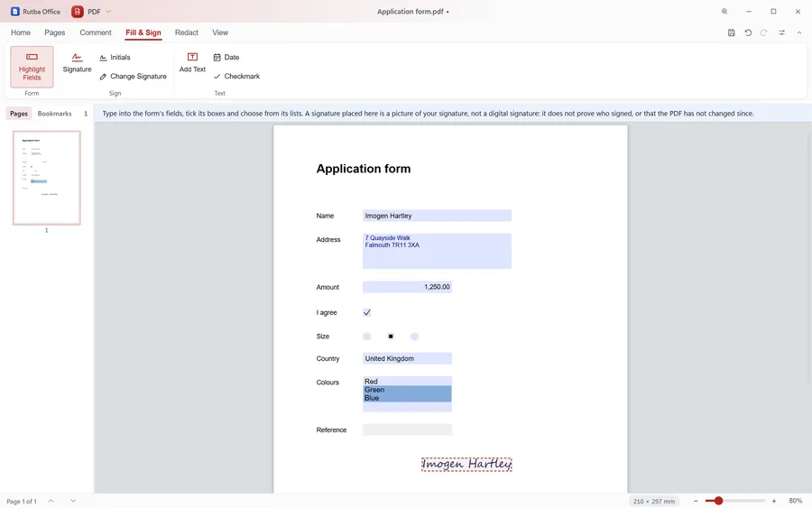Select Green in the Colours list
Viewport: 812px width, 508px height.
coord(408,390)
